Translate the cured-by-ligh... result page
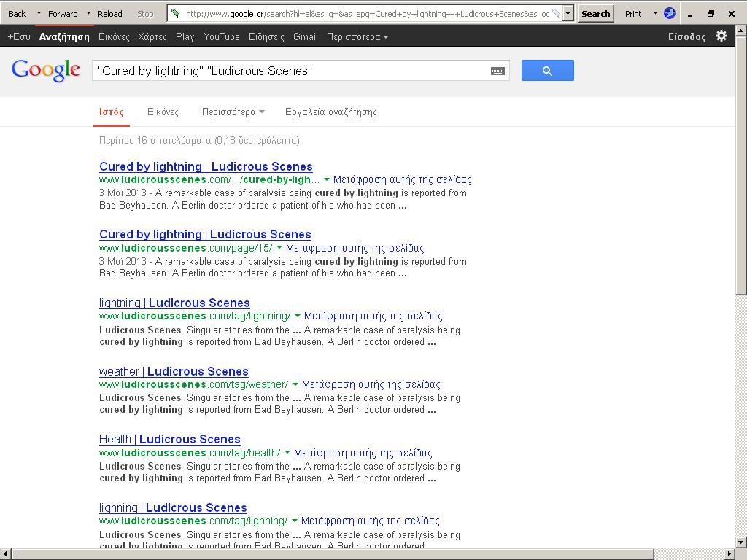Screen dimensions: 747x560 click(403, 179)
